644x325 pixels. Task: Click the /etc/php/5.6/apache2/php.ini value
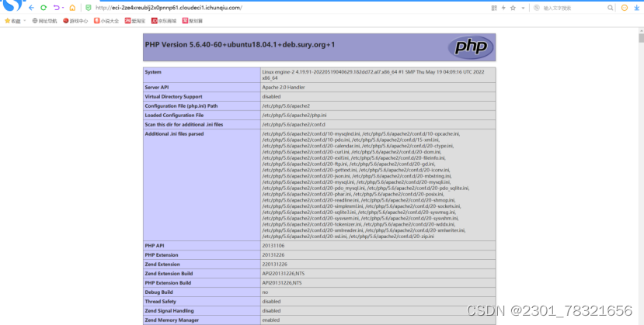point(294,115)
